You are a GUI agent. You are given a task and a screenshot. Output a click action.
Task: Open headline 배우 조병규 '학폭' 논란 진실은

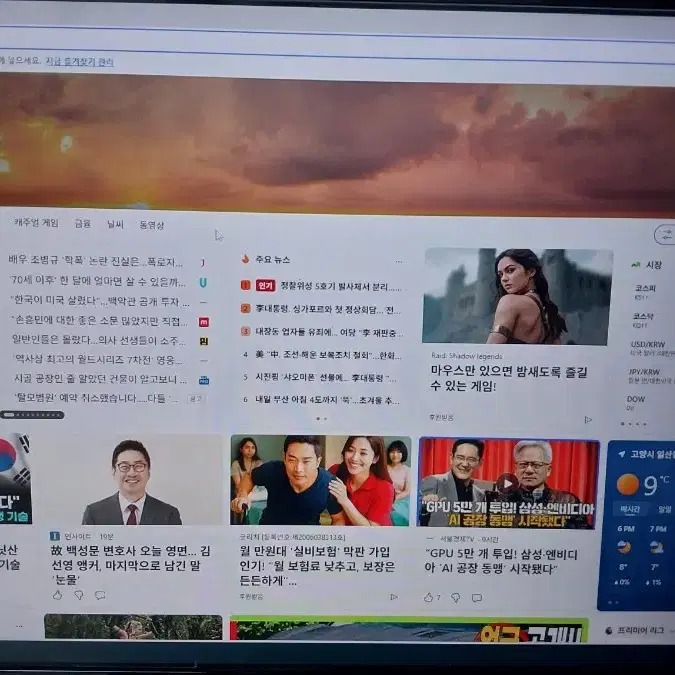coord(96,261)
